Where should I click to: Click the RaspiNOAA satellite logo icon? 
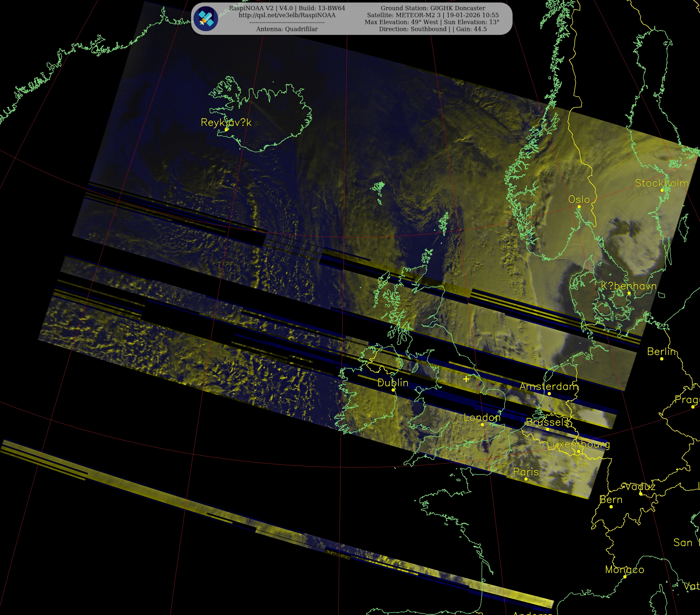pos(205,19)
